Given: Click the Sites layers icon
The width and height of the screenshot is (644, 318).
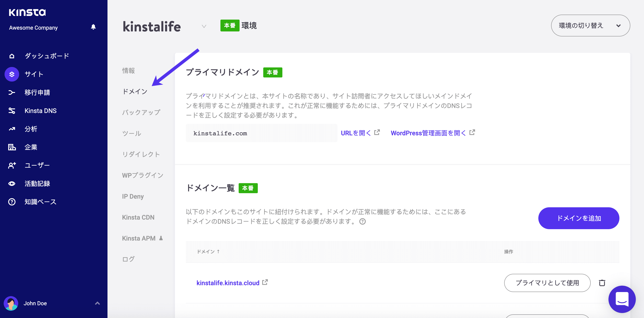Looking at the screenshot, I should click(12, 74).
